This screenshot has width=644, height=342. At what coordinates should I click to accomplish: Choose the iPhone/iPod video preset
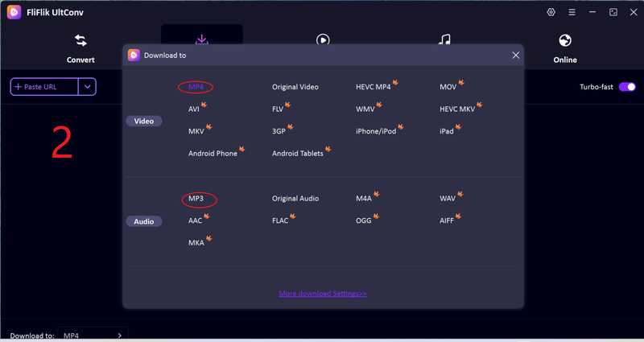(x=378, y=131)
